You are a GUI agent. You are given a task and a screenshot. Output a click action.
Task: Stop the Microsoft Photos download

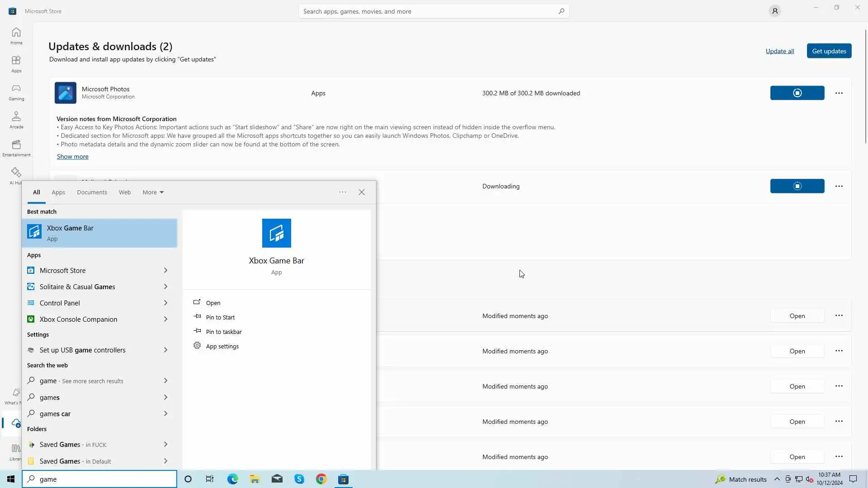point(797,93)
